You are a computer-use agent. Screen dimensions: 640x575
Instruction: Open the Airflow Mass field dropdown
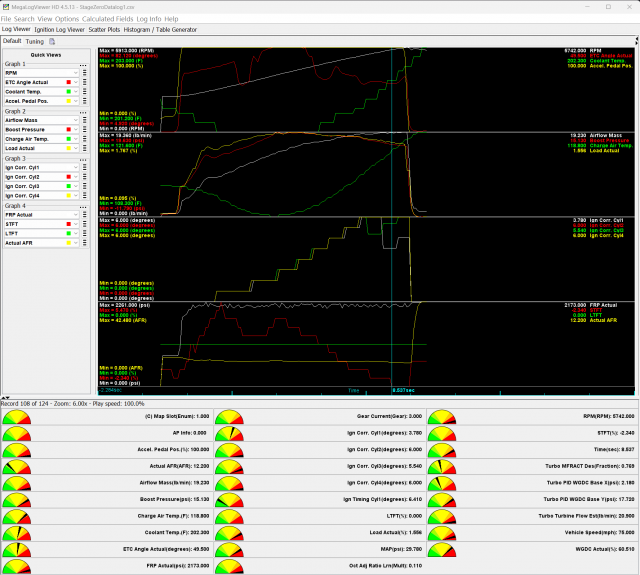tap(76, 118)
